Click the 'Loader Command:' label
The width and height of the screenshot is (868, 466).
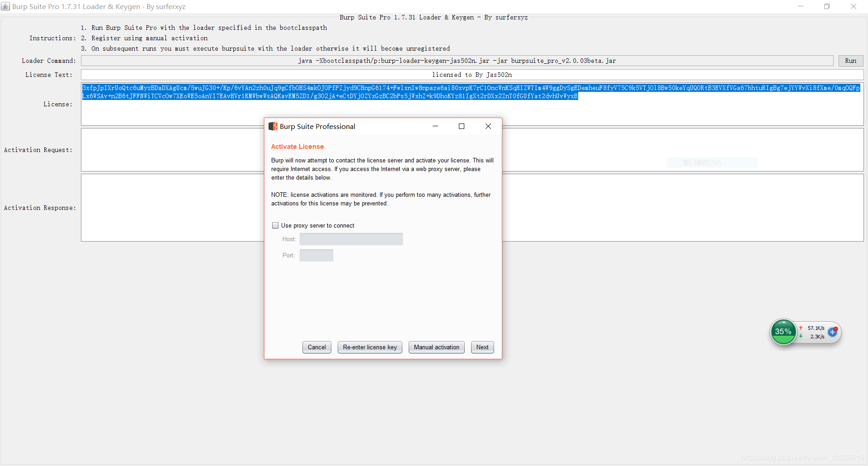[x=49, y=61]
